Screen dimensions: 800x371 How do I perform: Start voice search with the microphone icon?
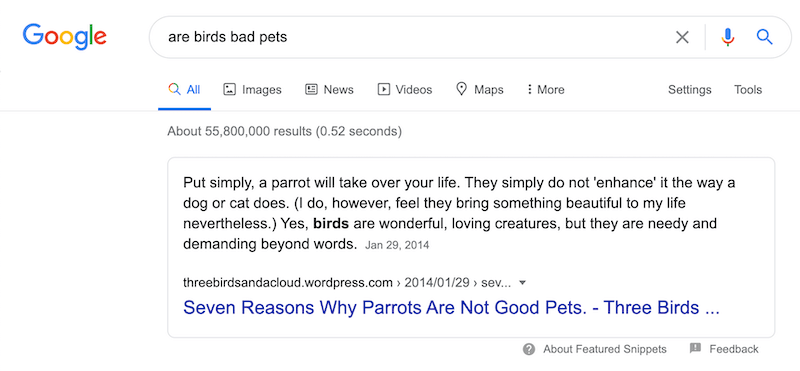click(x=728, y=37)
